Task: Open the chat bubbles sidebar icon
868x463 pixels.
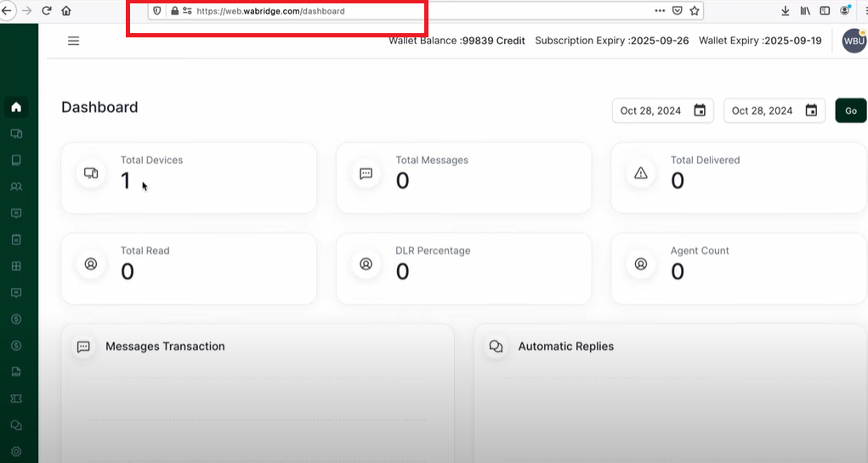Action: pyautogui.click(x=16, y=425)
